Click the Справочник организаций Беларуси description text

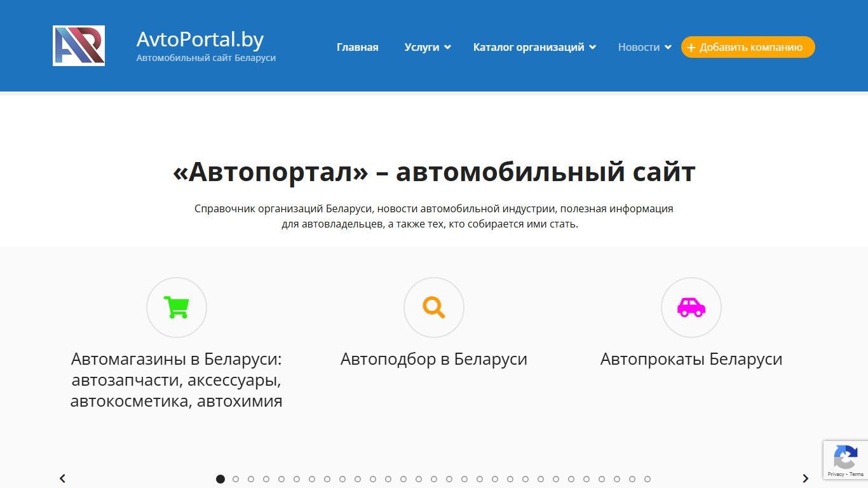[x=434, y=216]
